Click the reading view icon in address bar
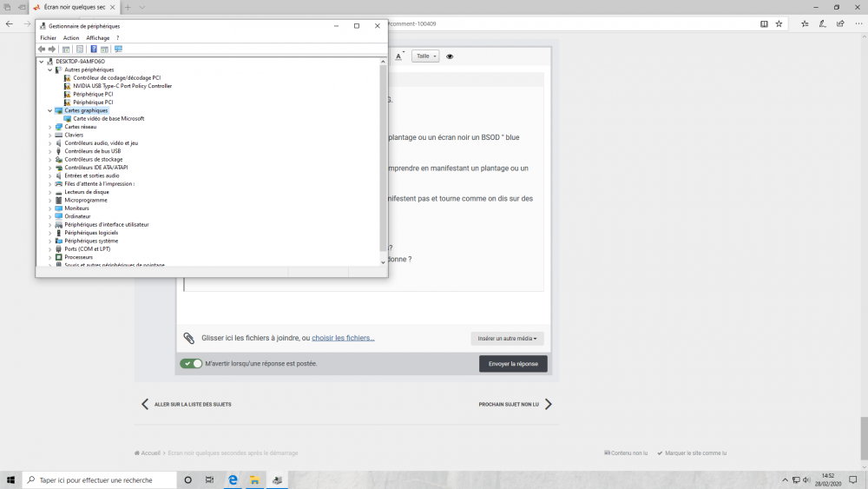Image resolution: width=868 pixels, height=489 pixels. (x=764, y=23)
